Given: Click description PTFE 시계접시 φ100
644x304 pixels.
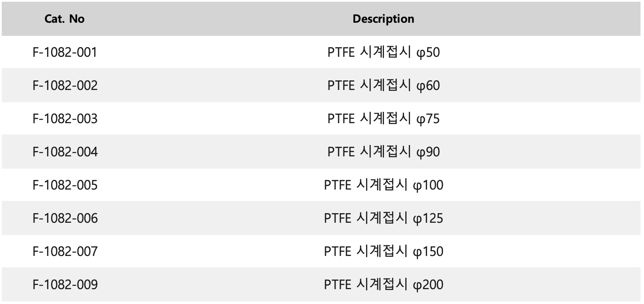Looking at the screenshot, I should click(384, 185).
